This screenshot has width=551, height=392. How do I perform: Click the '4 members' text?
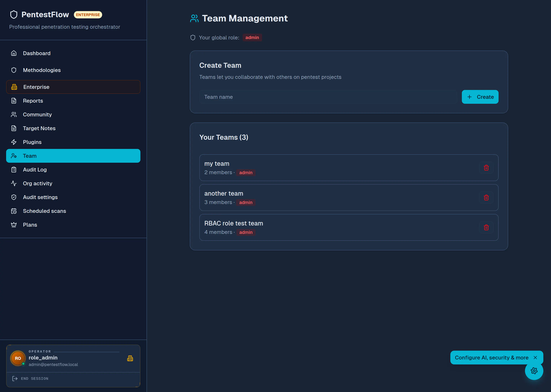218,232
